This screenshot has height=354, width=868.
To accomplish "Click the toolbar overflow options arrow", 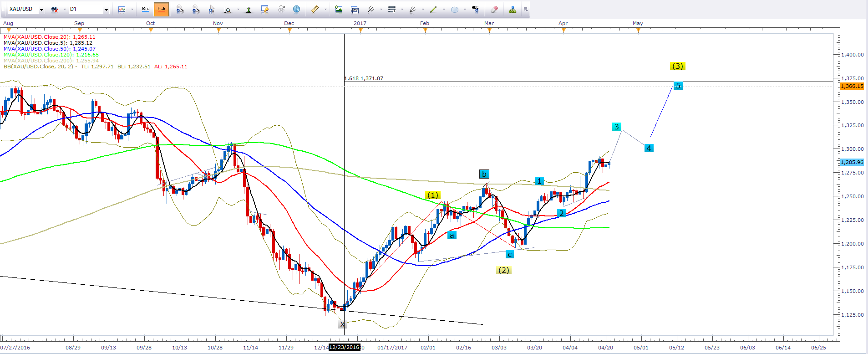I will tap(526, 9).
